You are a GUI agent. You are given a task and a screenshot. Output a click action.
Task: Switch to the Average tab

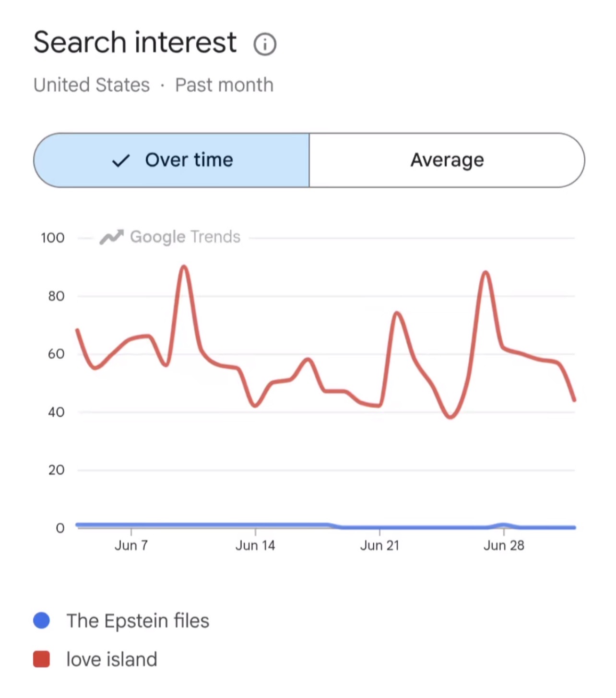[447, 160]
